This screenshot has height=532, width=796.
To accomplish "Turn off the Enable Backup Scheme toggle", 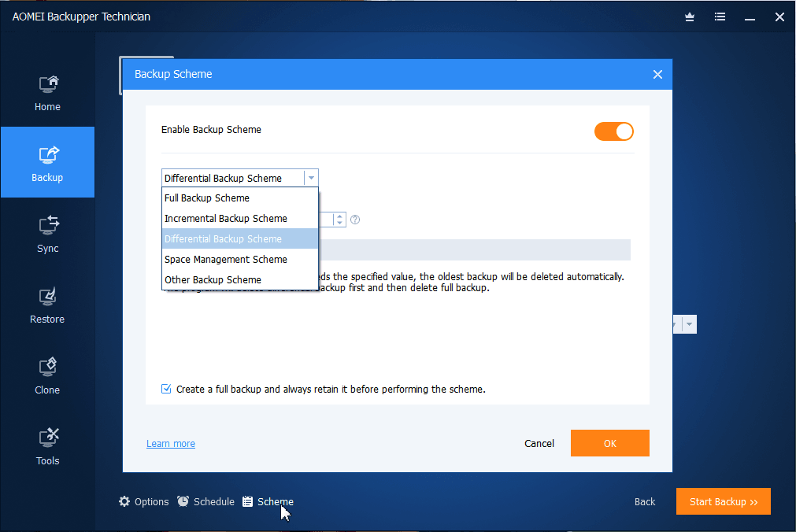I will click(614, 131).
